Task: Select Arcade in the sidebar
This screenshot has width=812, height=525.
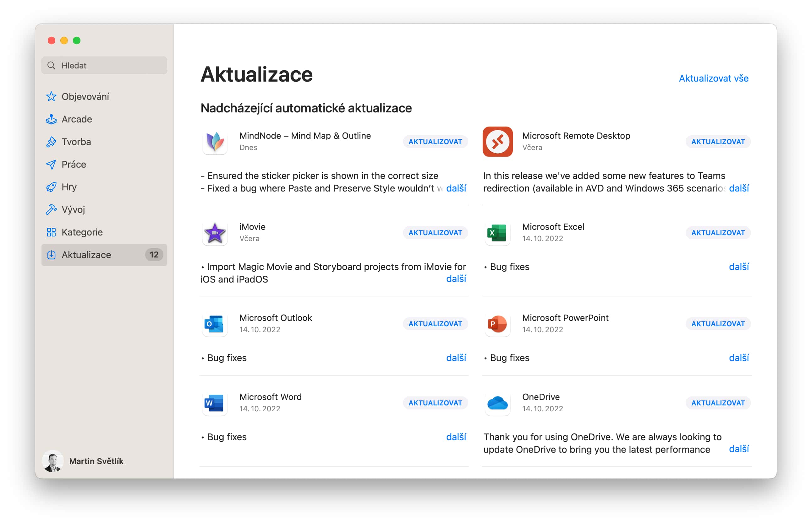Action: [104, 119]
